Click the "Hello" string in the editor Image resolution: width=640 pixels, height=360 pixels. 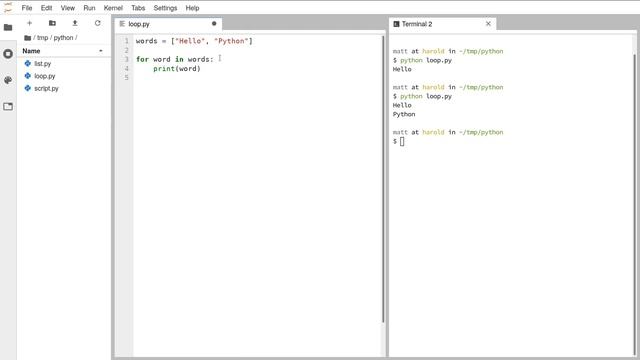[190, 41]
